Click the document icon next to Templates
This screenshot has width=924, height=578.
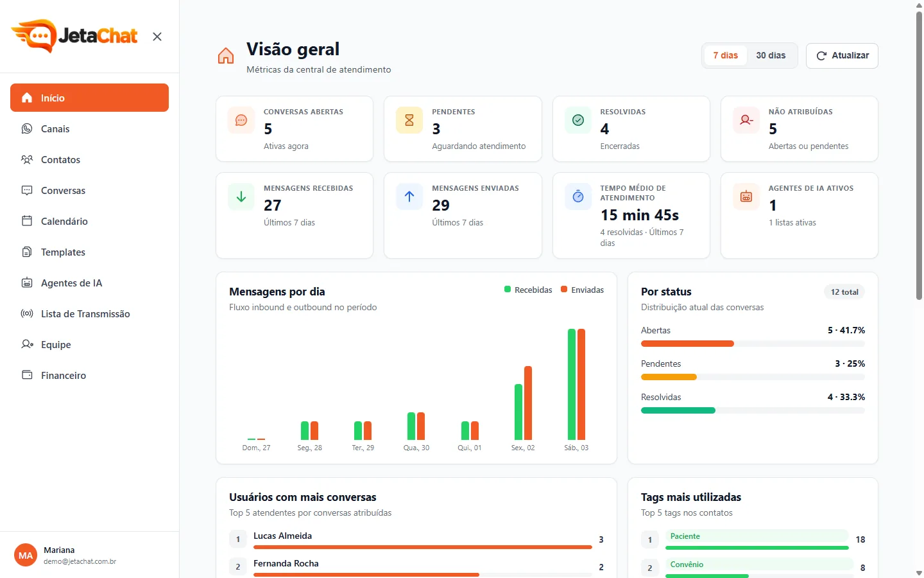tap(27, 252)
